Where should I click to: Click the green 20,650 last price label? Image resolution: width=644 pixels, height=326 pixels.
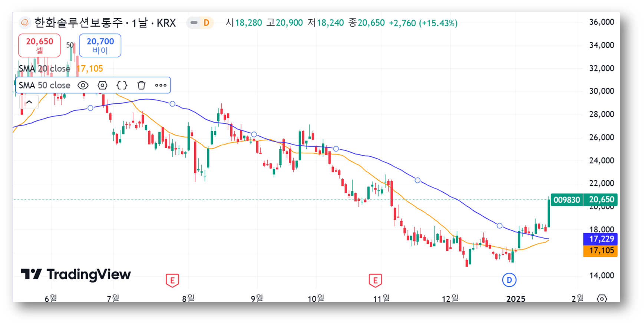(x=601, y=200)
